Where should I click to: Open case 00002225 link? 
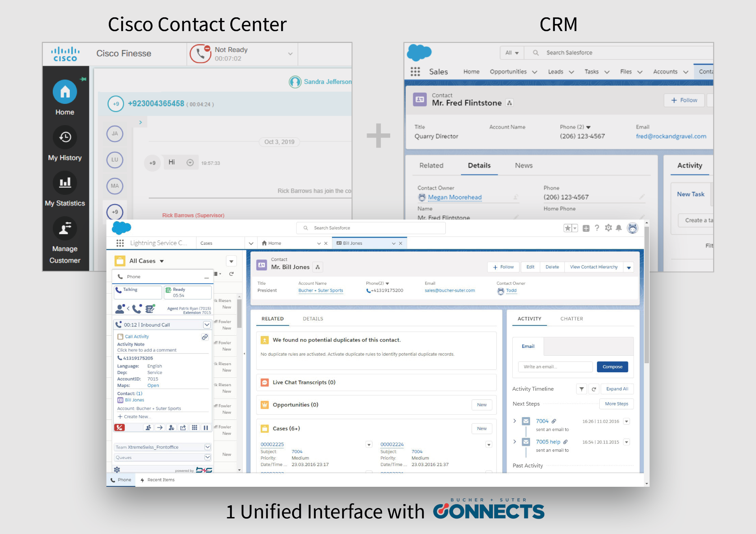[x=272, y=444]
